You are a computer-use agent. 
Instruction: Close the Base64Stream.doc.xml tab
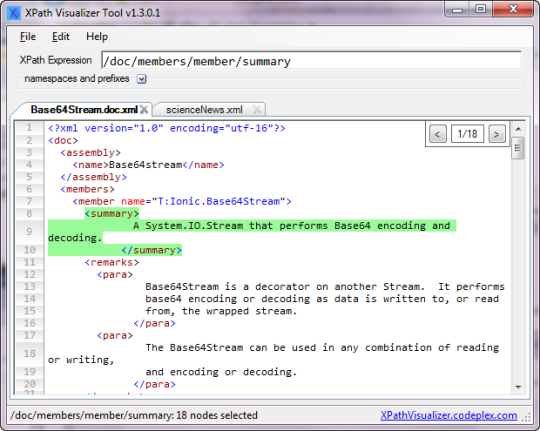point(144,110)
